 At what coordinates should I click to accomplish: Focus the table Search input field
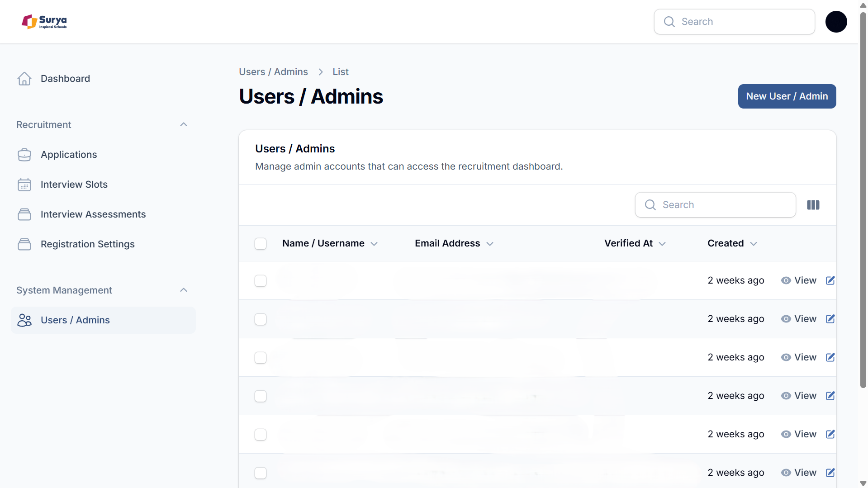point(716,205)
